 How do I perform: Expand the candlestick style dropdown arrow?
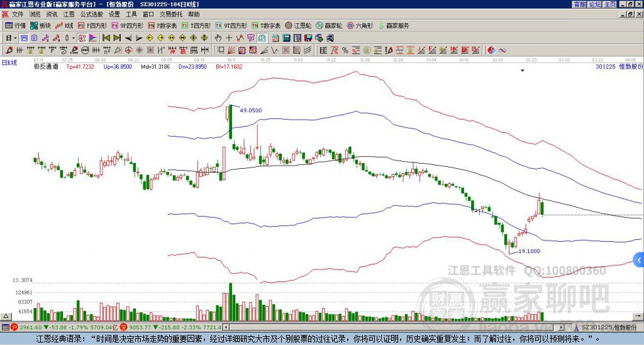[74, 38]
